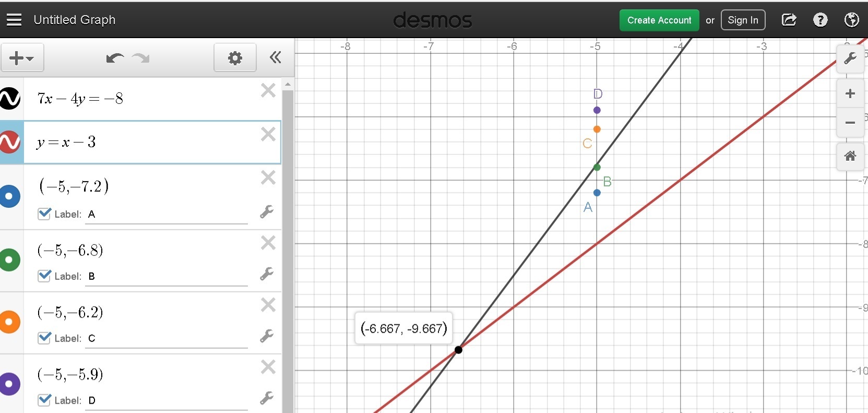Reset graph to default viewport with home
868x413 pixels.
tap(850, 156)
